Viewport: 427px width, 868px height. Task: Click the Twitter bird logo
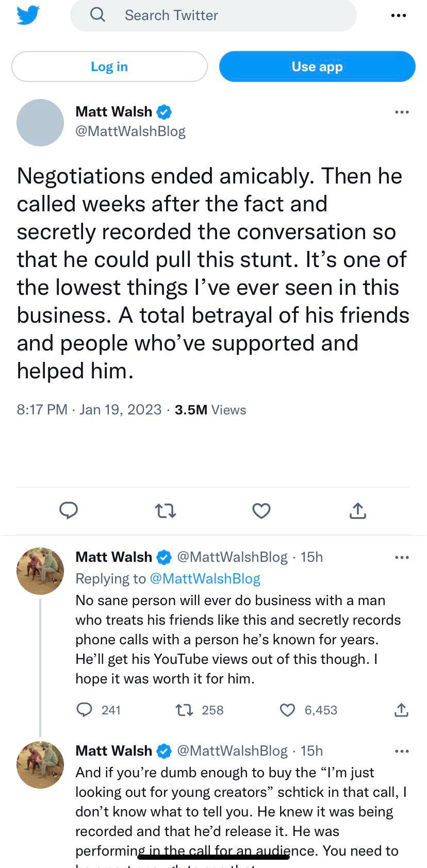click(28, 15)
